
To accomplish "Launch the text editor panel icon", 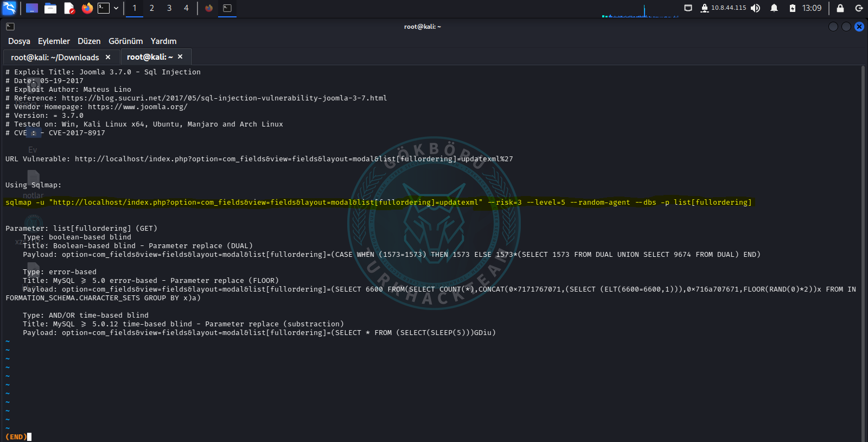I will [x=69, y=8].
